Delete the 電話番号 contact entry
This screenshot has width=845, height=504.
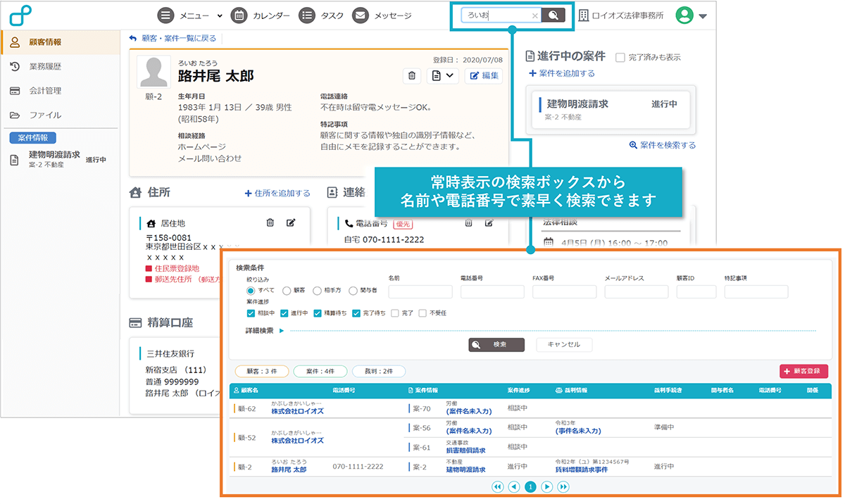pyautogui.click(x=468, y=223)
